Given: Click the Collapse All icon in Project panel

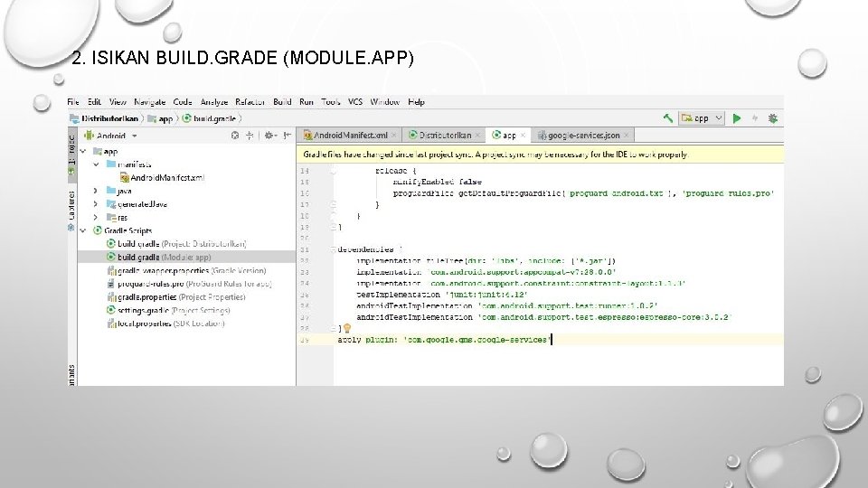Looking at the screenshot, I should [250, 135].
